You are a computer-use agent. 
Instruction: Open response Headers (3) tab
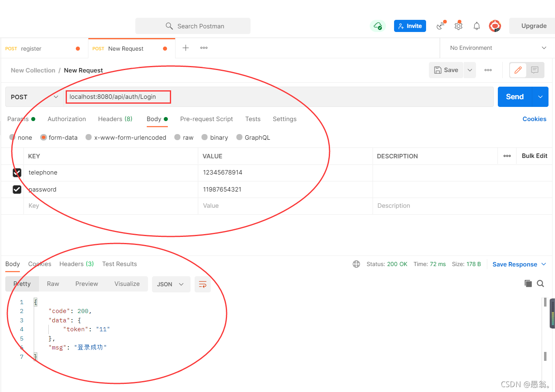coord(77,264)
